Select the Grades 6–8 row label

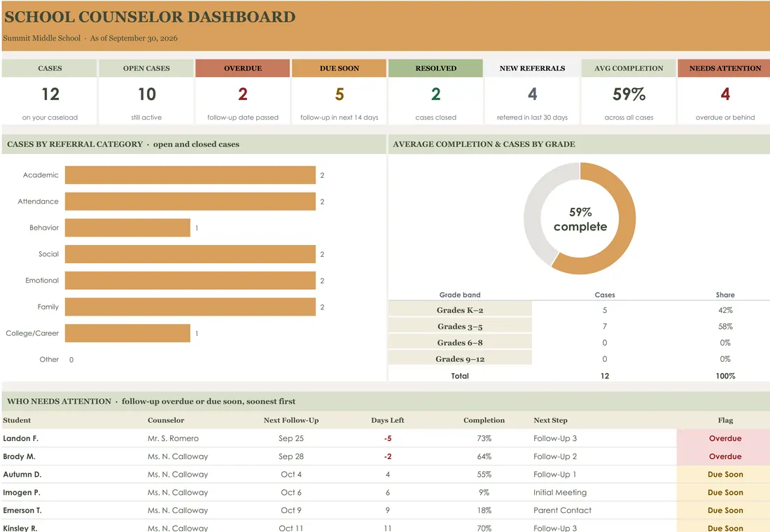(x=460, y=343)
